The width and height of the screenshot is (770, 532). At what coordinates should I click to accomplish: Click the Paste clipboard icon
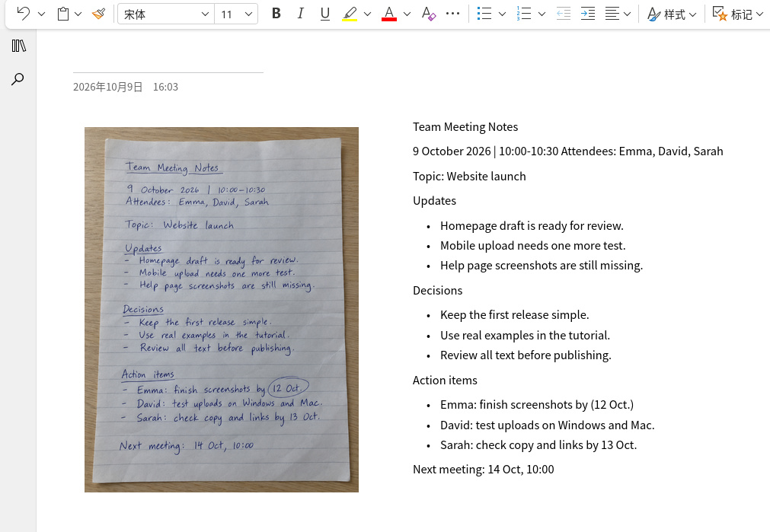(x=63, y=14)
